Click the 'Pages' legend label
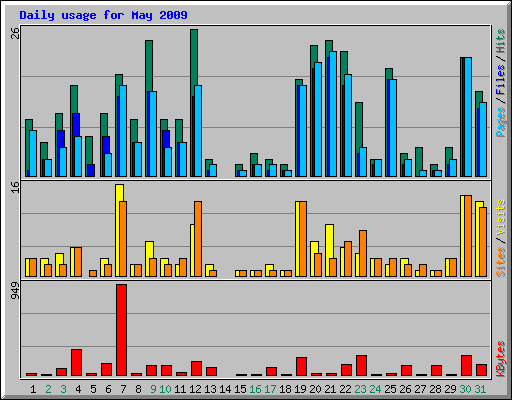The width and height of the screenshot is (512, 400). point(501,122)
